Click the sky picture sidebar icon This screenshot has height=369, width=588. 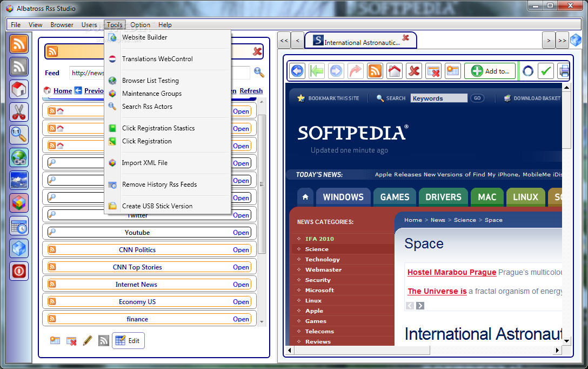pyautogui.click(x=19, y=181)
